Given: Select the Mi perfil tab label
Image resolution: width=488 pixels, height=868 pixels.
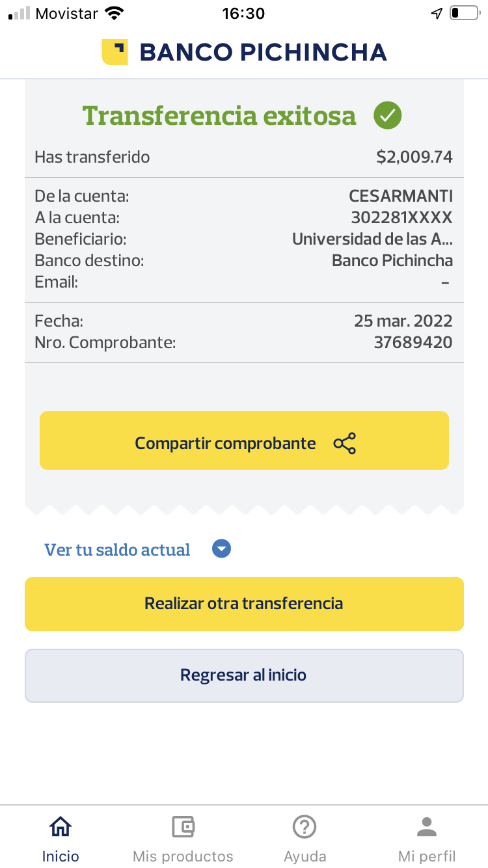Looking at the screenshot, I should 427,856.
